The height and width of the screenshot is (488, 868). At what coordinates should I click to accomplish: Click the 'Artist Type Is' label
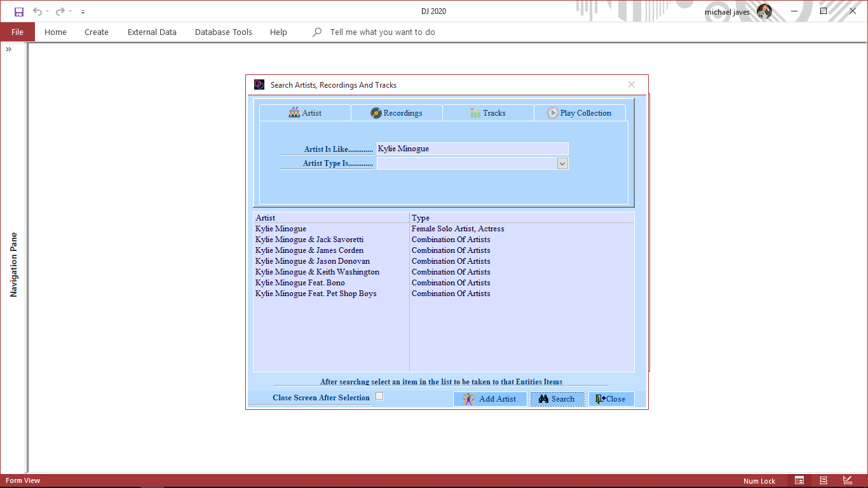pyautogui.click(x=337, y=163)
